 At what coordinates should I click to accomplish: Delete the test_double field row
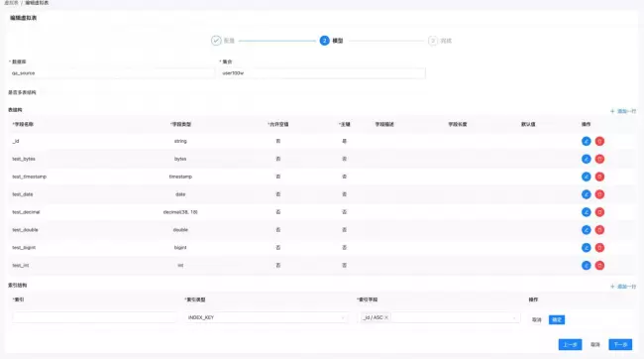[x=599, y=229]
